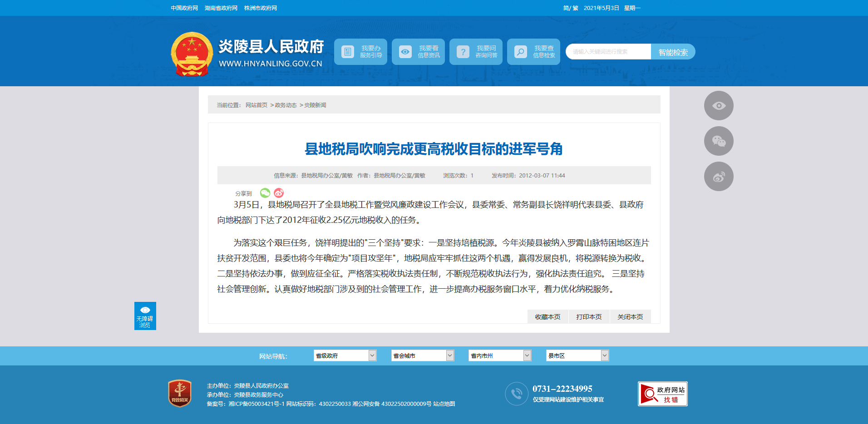Click the gray eye circle on right sidebar
Screen dimensions: 868x424
click(x=718, y=106)
